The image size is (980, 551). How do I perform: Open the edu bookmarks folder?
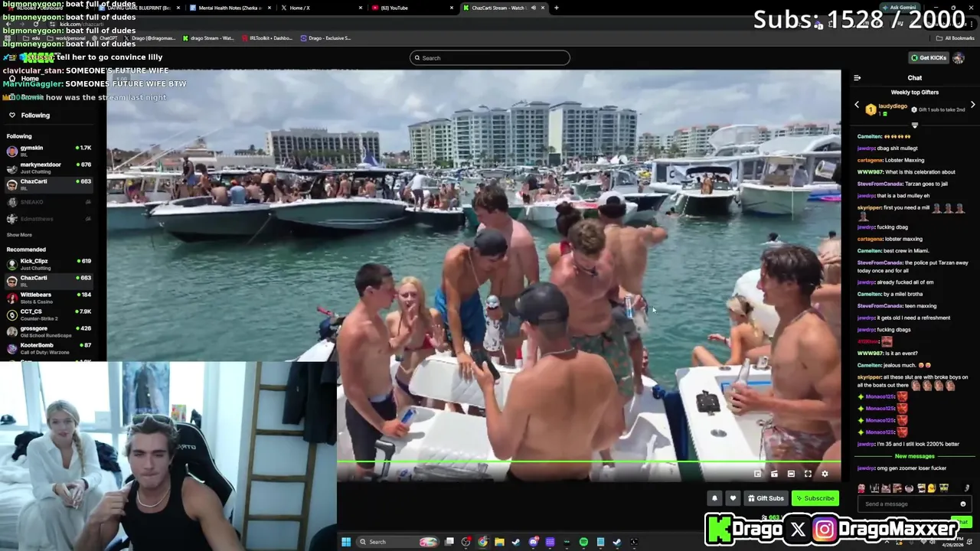[x=32, y=38]
